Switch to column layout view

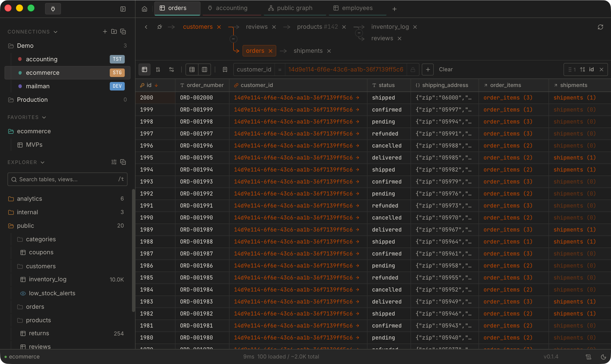pyautogui.click(x=204, y=69)
